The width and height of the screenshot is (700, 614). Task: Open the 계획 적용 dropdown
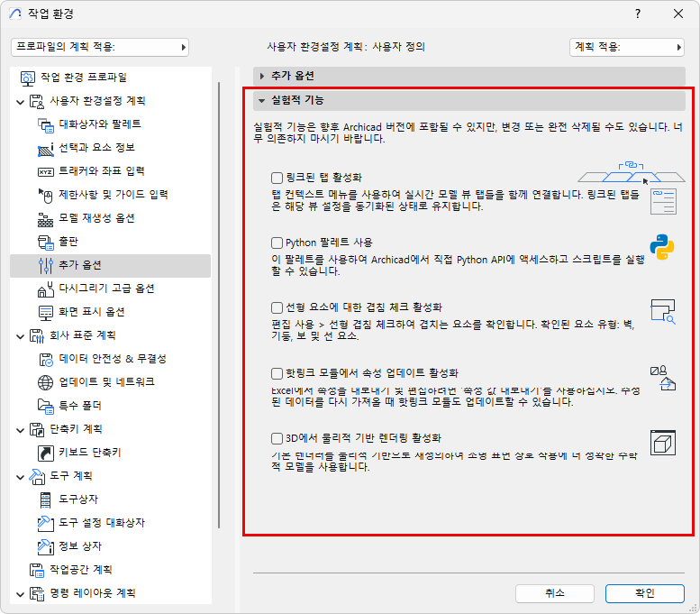tap(627, 47)
